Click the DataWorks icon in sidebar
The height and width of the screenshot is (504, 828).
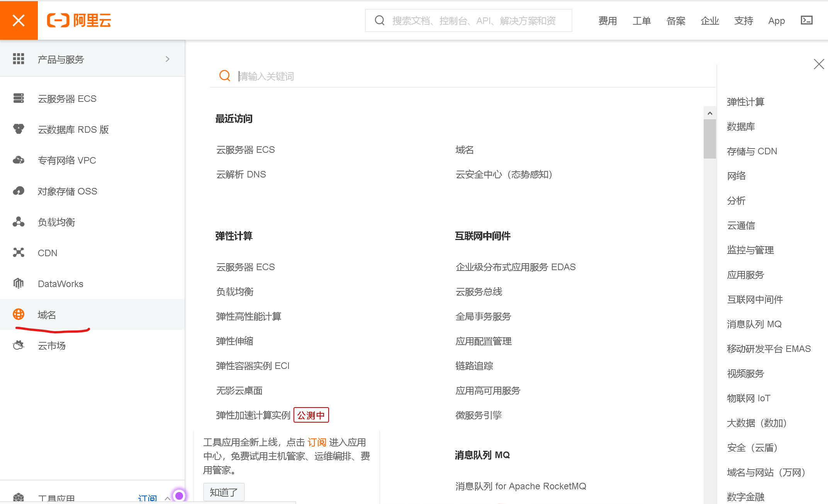[19, 283]
